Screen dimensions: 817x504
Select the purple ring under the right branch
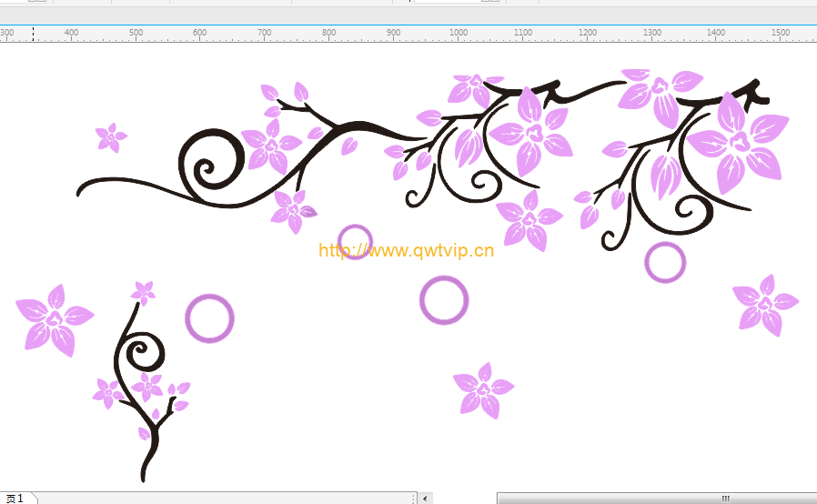click(x=665, y=262)
